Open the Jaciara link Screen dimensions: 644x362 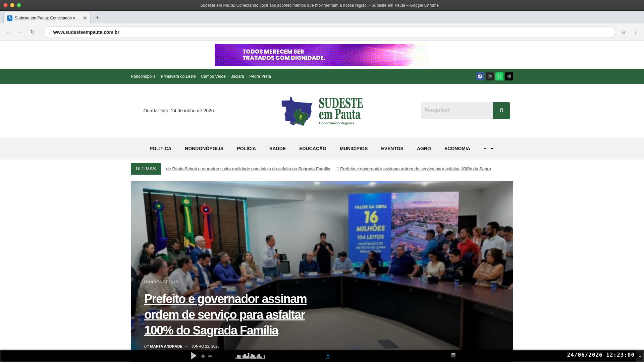[x=237, y=76]
